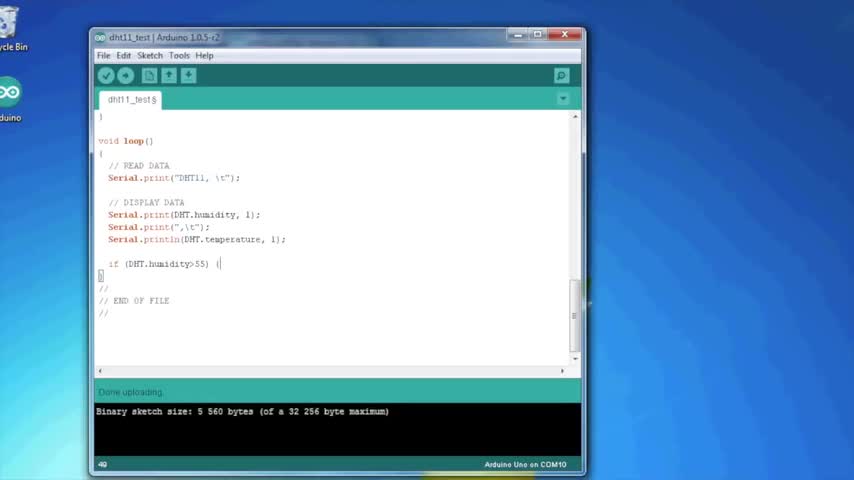Close the Arduino IDE window
This screenshot has height=480, width=854.
point(565,34)
